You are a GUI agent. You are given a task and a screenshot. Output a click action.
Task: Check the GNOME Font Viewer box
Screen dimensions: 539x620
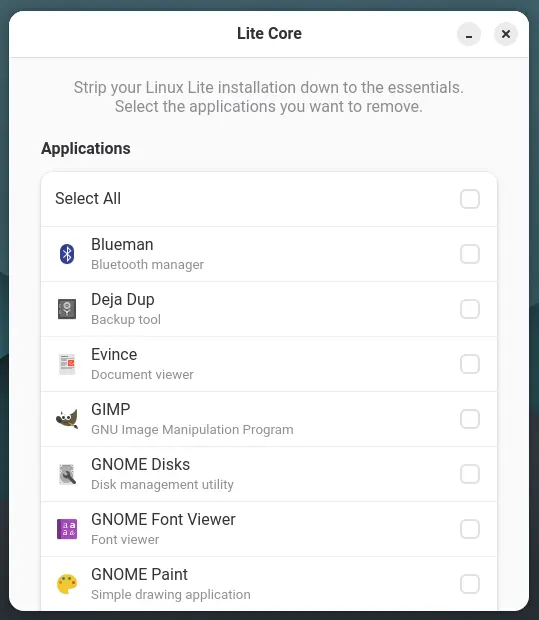pos(470,529)
